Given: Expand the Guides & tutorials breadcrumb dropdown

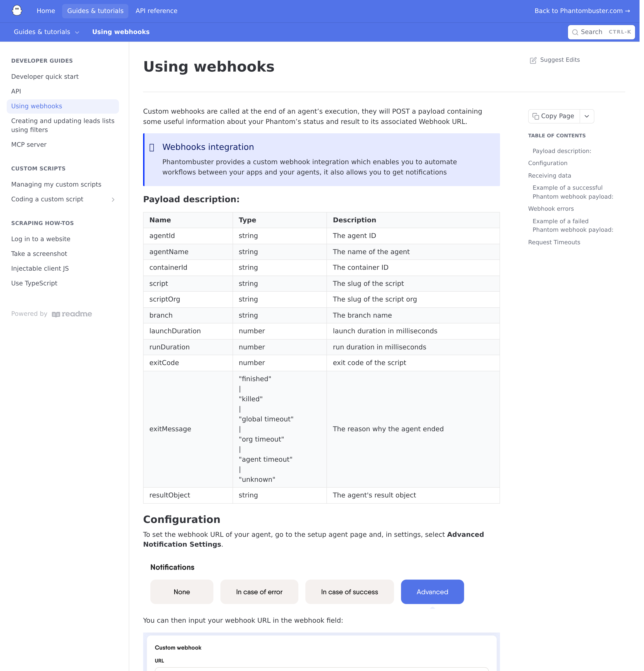Looking at the screenshot, I should click(x=77, y=32).
